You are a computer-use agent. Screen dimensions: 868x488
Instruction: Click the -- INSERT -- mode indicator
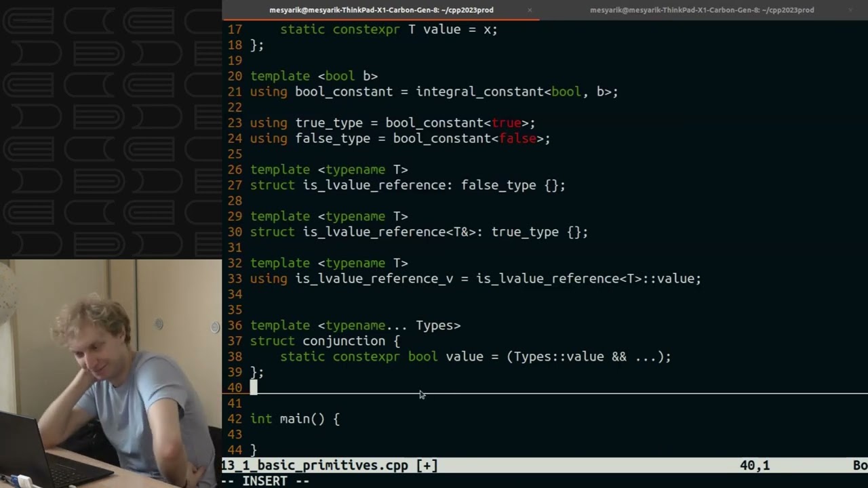click(x=265, y=481)
